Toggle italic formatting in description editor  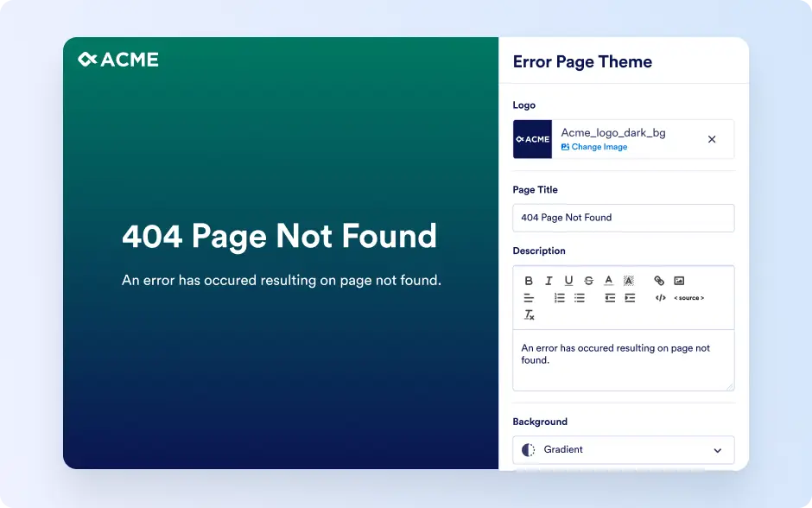(549, 281)
